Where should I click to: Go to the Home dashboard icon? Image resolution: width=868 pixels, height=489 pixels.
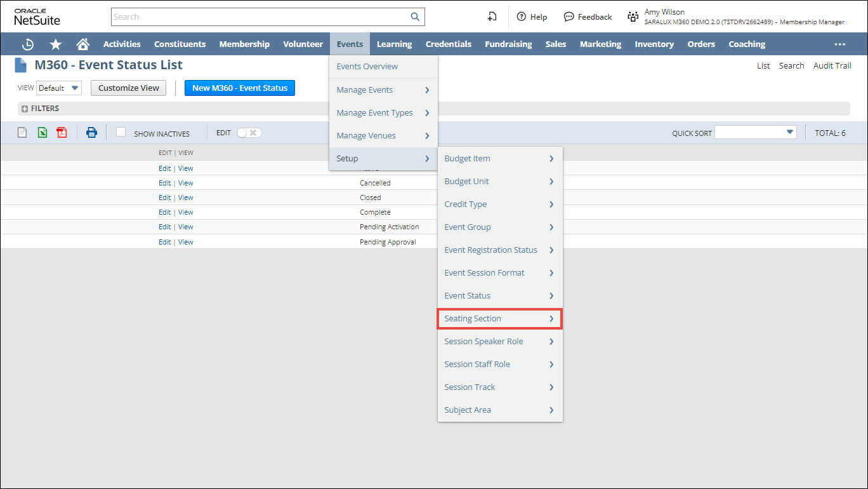click(x=82, y=44)
